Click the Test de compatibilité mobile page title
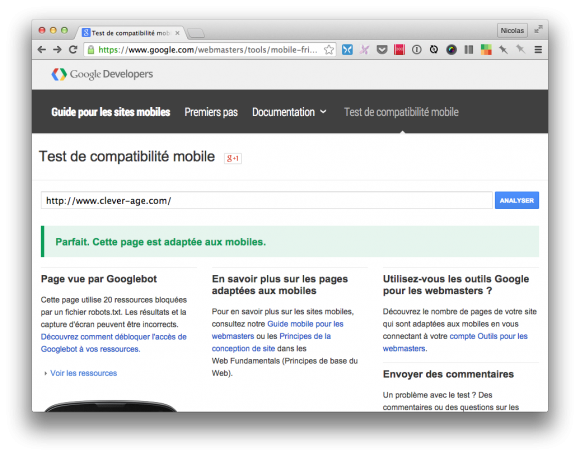580x456 pixels. 127,156
